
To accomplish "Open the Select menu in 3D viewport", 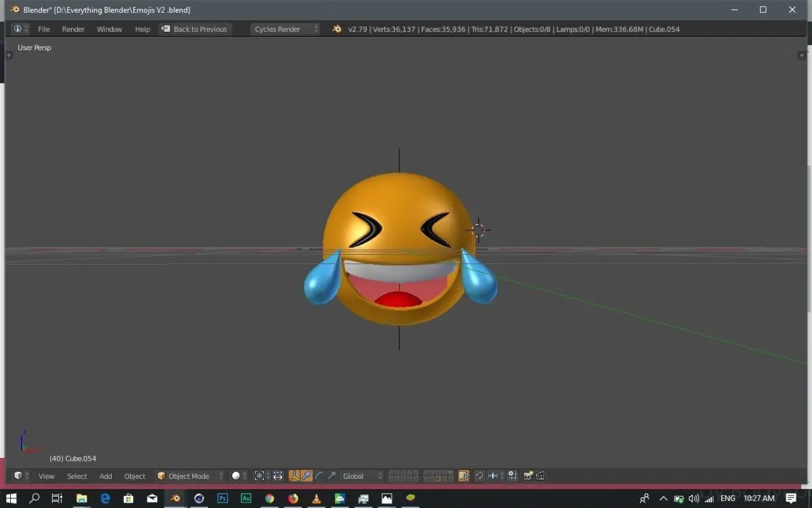I will point(77,476).
